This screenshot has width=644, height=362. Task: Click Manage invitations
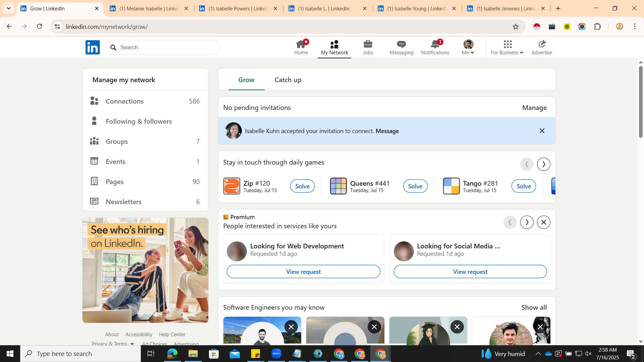coord(534,108)
